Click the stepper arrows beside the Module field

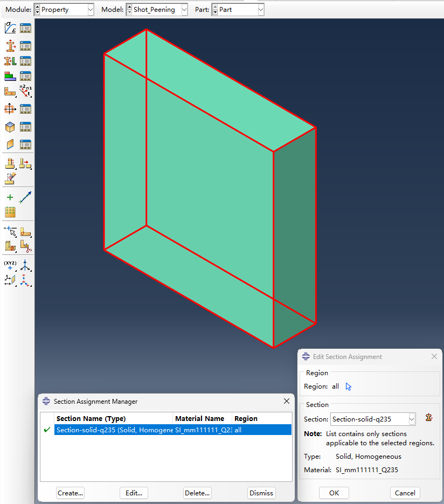coord(37,10)
